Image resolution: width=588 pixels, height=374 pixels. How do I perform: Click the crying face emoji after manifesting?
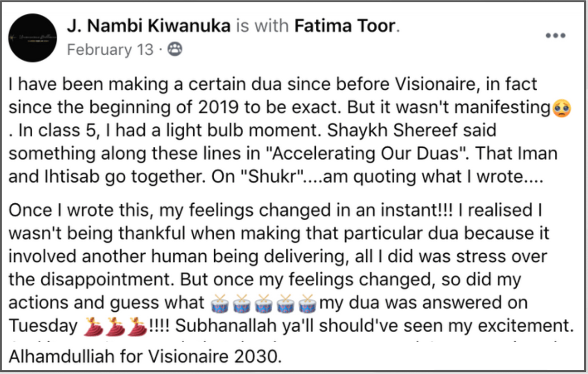tap(562, 108)
